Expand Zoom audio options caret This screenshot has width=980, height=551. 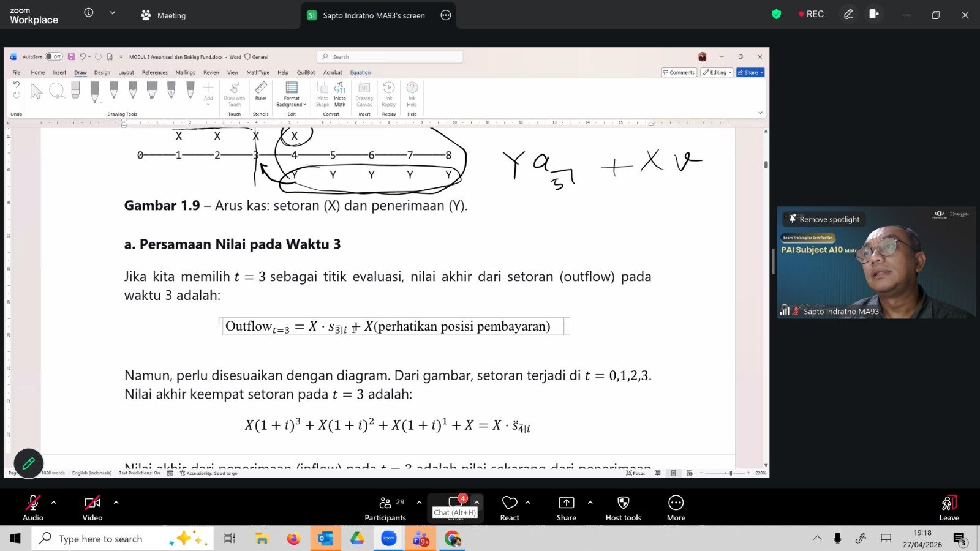pyautogui.click(x=54, y=503)
